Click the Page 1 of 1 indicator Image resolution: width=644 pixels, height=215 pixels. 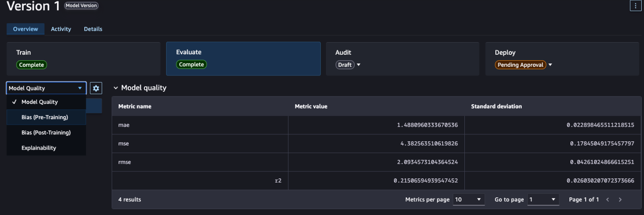pos(584,200)
